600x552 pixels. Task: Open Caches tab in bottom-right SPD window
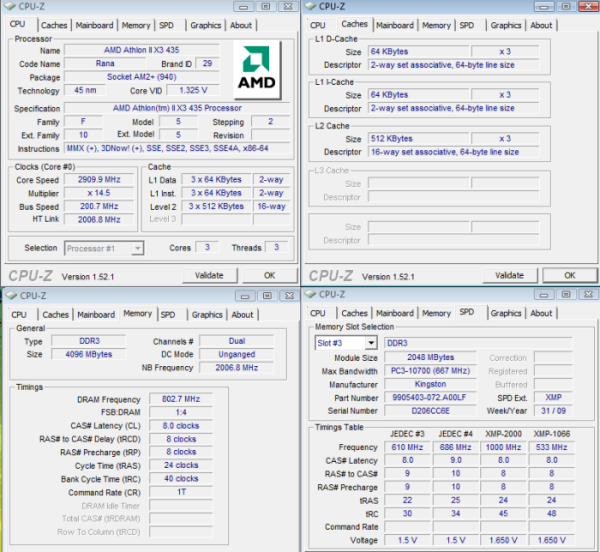tap(354, 313)
